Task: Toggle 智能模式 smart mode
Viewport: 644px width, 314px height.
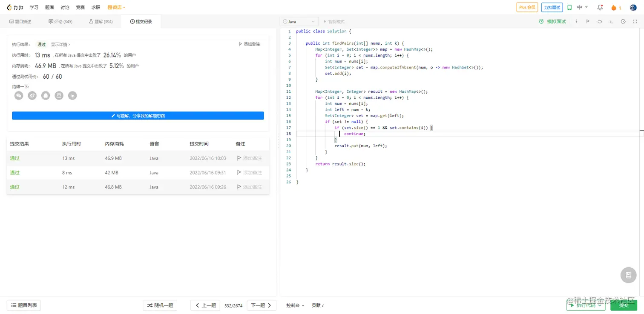Action: coord(333,22)
